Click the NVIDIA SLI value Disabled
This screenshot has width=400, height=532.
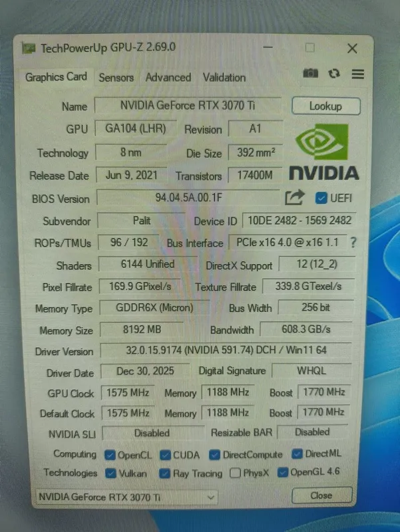coord(152,433)
